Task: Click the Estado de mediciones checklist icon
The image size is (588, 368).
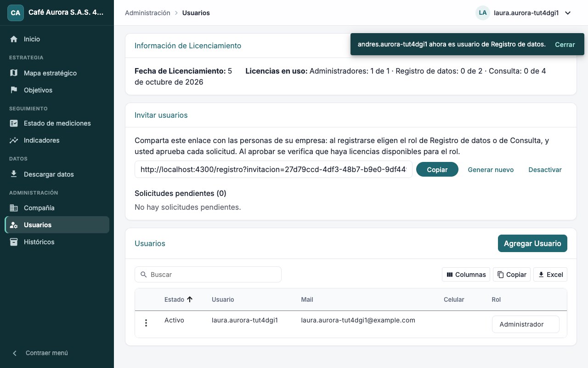Action: [x=14, y=123]
